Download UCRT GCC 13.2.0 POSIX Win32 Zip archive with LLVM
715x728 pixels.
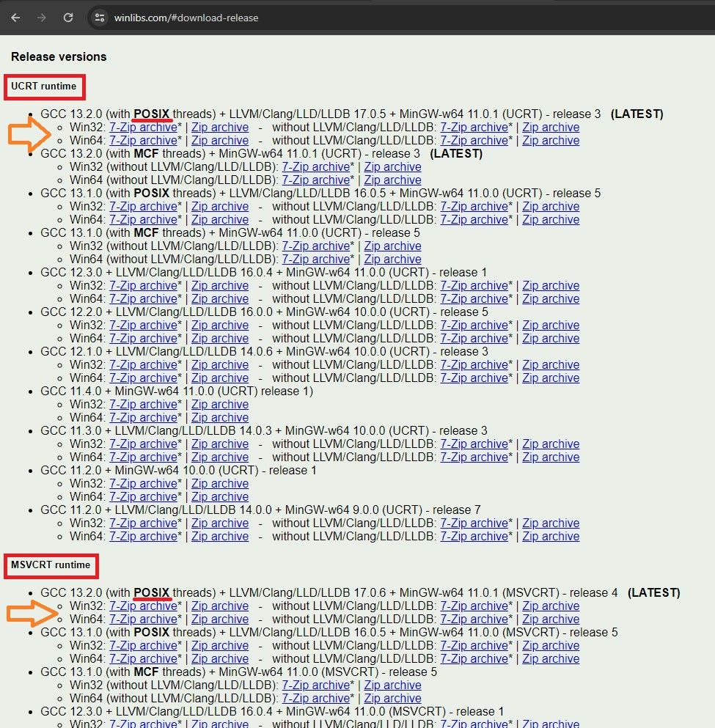(220, 128)
